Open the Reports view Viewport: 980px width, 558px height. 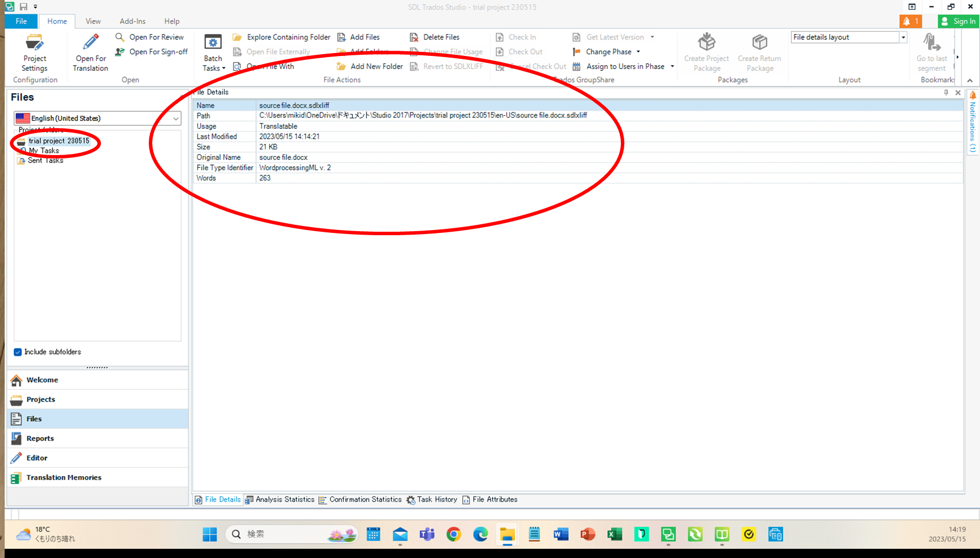(x=97, y=439)
